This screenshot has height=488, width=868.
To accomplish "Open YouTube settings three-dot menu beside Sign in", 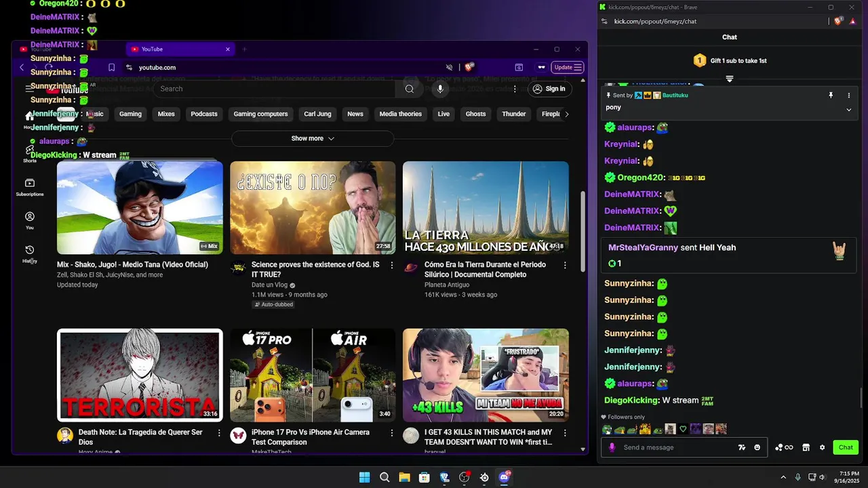I will pyautogui.click(x=515, y=89).
